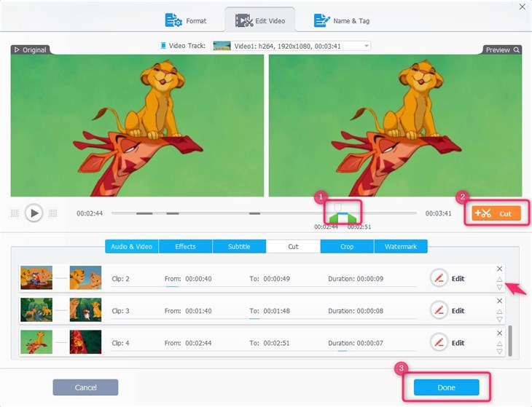This screenshot has width=532, height=407.
Task: Click the Video Track dropdown arrow
Action: click(x=367, y=46)
